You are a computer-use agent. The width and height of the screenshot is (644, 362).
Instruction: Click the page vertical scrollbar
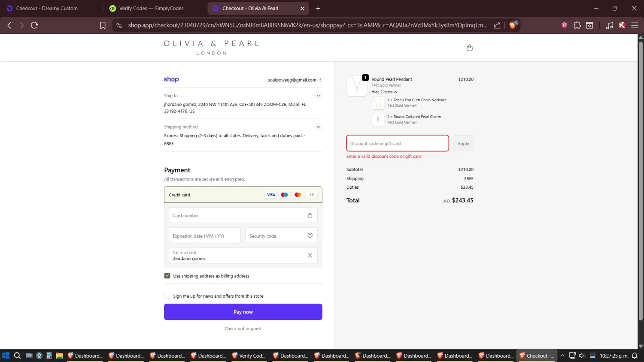[x=641, y=180]
